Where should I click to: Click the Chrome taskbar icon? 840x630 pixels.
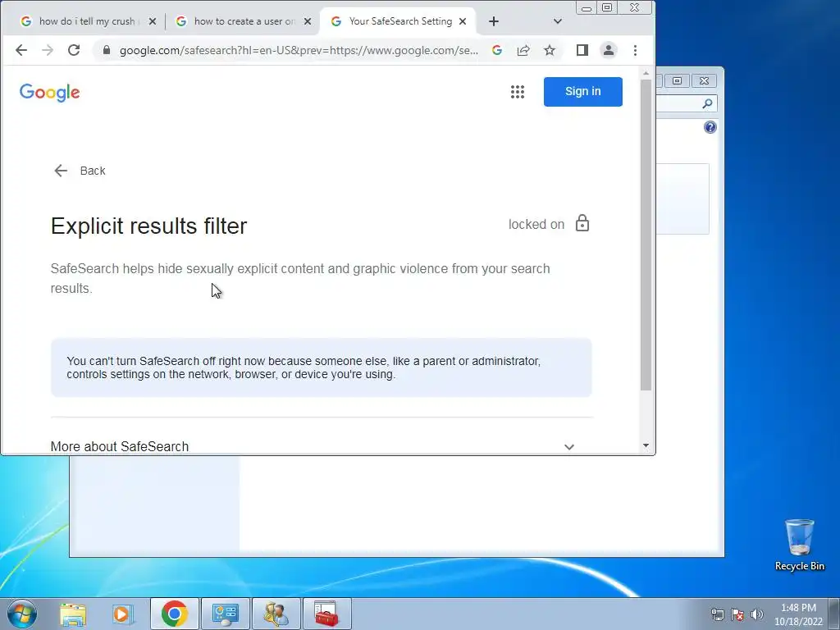[x=174, y=614]
